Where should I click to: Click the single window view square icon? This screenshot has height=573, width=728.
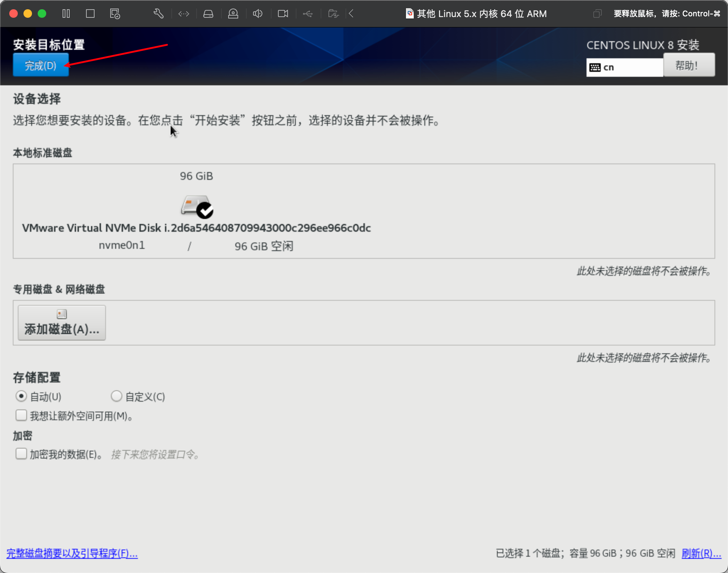[x=90, y=14]
